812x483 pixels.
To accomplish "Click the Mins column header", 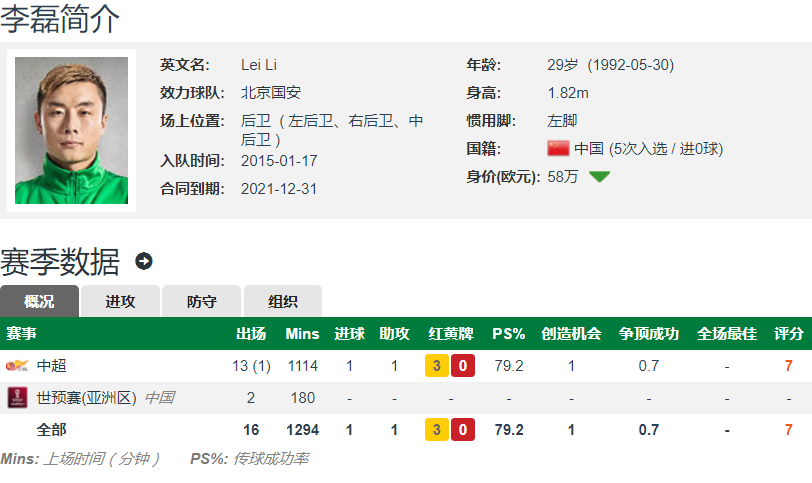I will (302, 334).
